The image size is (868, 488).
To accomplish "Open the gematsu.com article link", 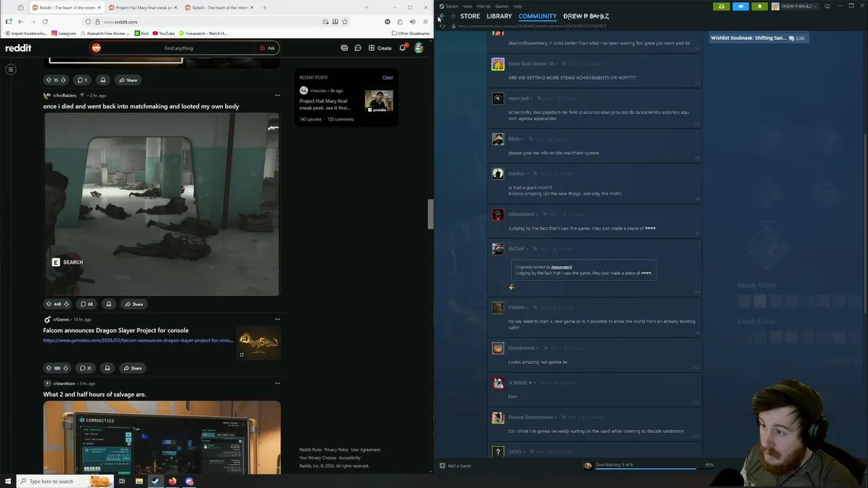I will point(138,340).
